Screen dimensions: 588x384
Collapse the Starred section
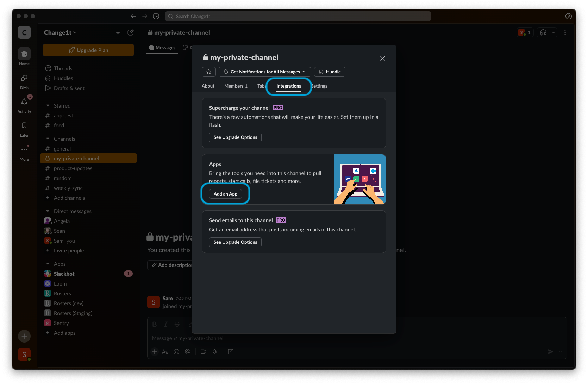[48, 105]
